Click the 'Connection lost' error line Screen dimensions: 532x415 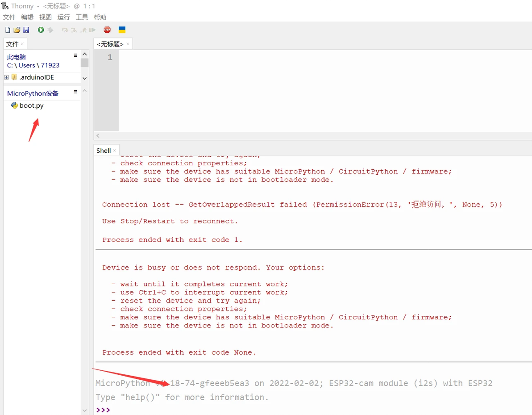tap(302, 205)
